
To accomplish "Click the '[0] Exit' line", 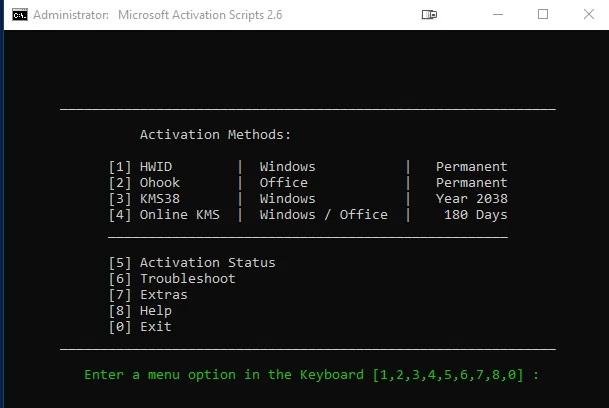I will (140, 326).
